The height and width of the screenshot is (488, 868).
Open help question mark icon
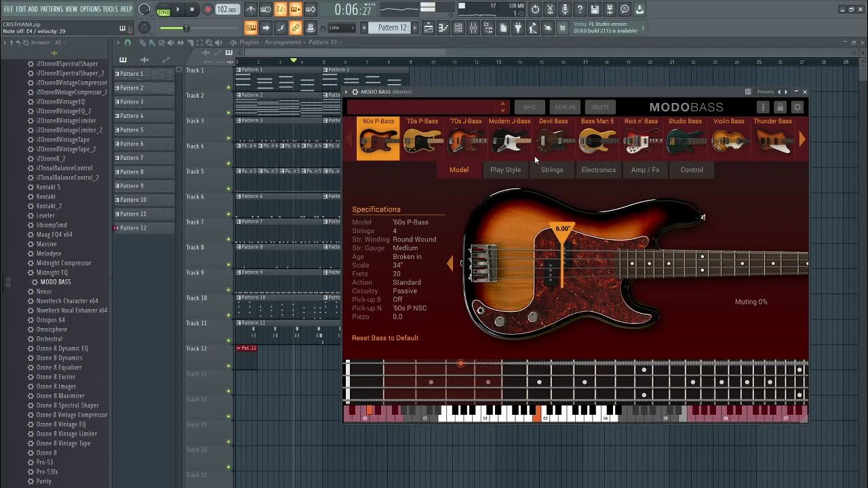pos(579,9)
